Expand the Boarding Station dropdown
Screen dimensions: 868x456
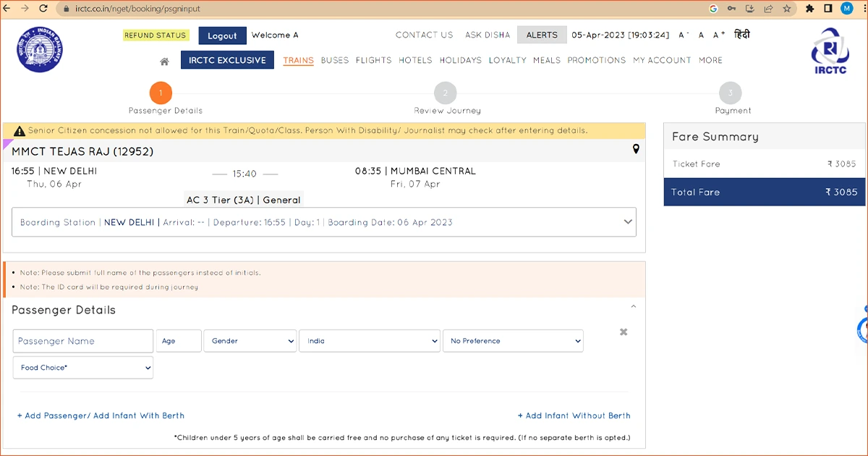324,222
